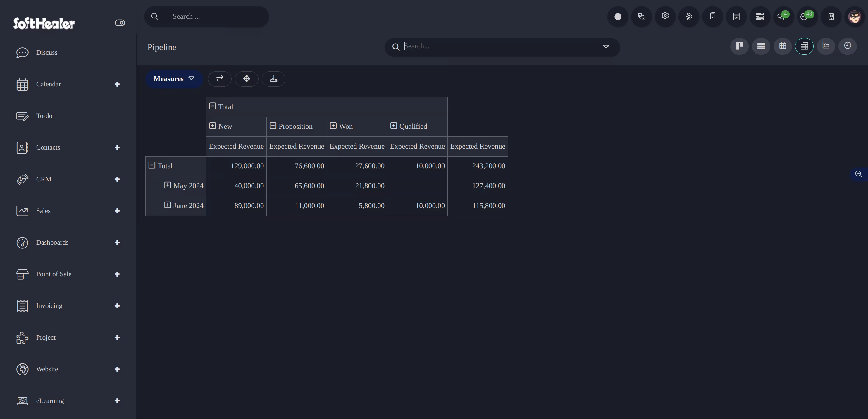Viewport: 868px width, 419px height.
Task: Collapse the Total column header
Action: click(212, 106)
